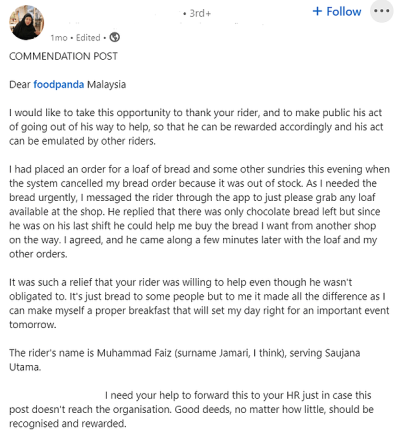Click the 3rd+ connection degree label

[x=197, y=13]
